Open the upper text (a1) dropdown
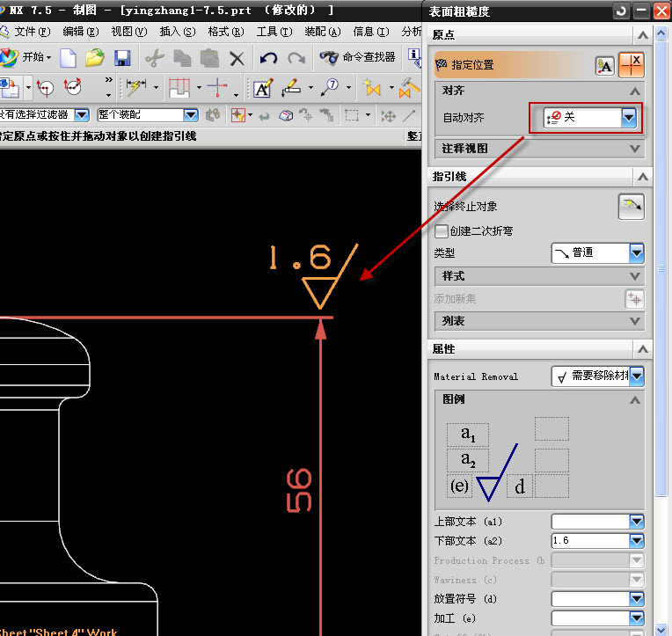672x636 pixels. tap(637, 522)
